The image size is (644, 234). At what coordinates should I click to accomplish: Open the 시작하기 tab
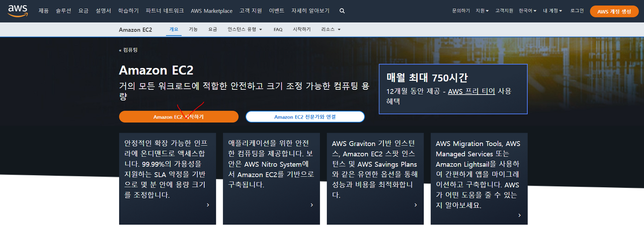(302, 29)
